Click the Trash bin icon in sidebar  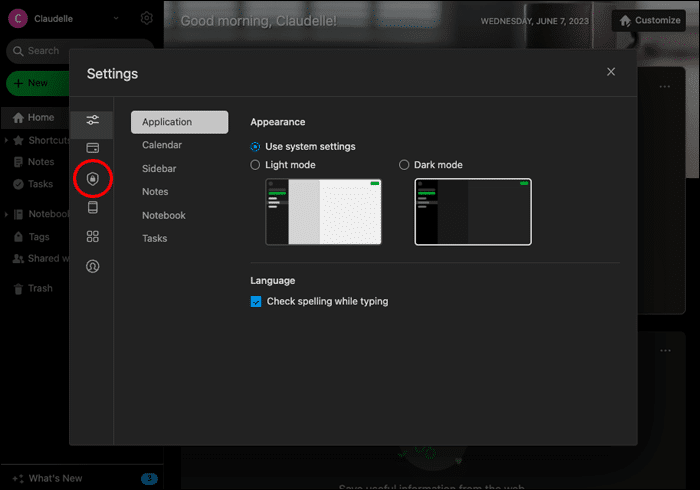[x=18, y=289]
